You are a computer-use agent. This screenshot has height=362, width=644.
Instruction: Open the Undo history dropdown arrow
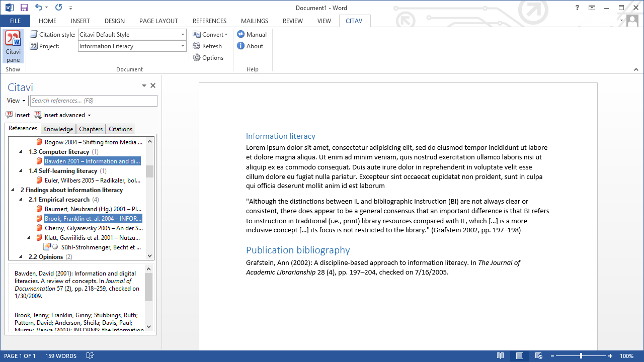(x=46, y=8)
